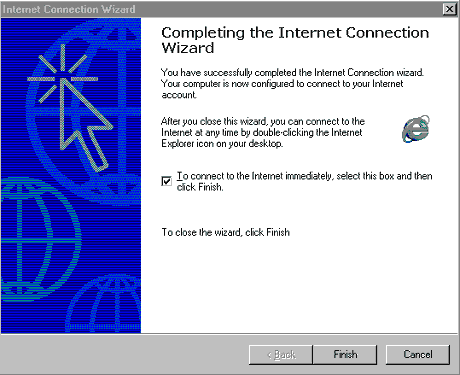The height and width of the screenshot is (375, 460).
Task: Click the 'To close the wizard, click Finish' text
Action: 226,232
